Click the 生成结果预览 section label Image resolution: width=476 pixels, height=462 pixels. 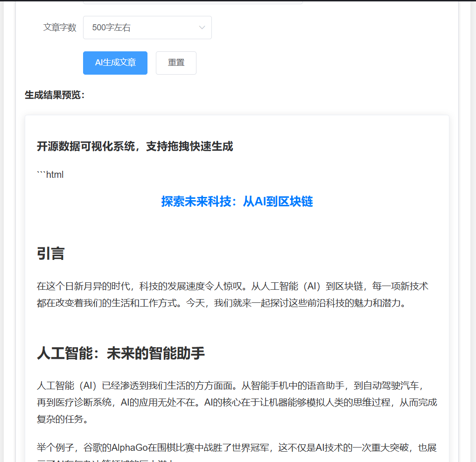(55, 95)
